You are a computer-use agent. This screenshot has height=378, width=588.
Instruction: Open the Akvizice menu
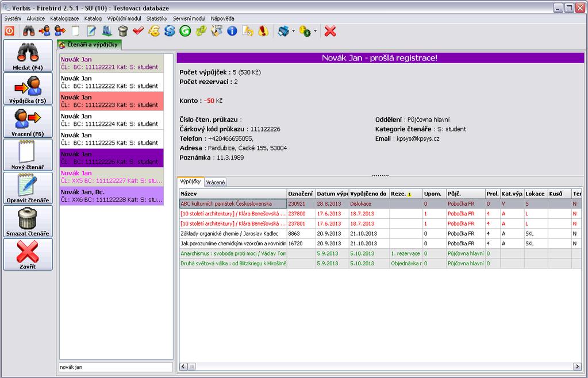(x=36, y=18)
